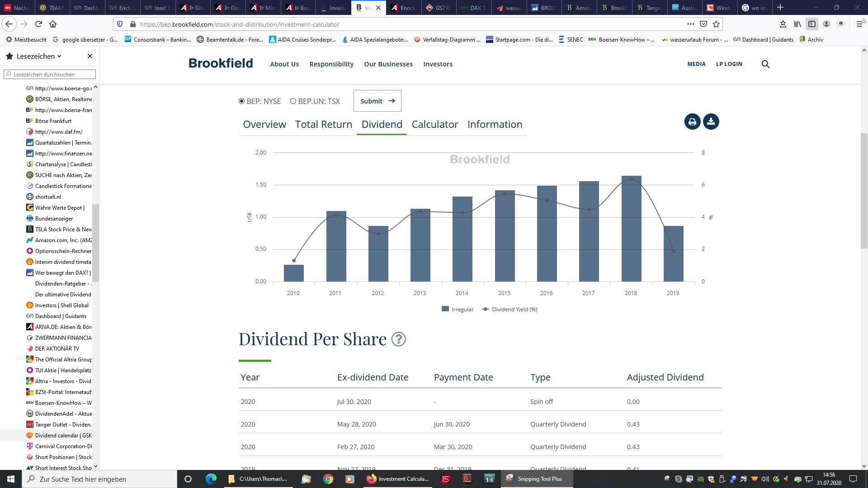Image resolution: width=868 pixels, height=488 pixels.
Task: Toggle the Irregular series legend
Action: pos(458,310)
